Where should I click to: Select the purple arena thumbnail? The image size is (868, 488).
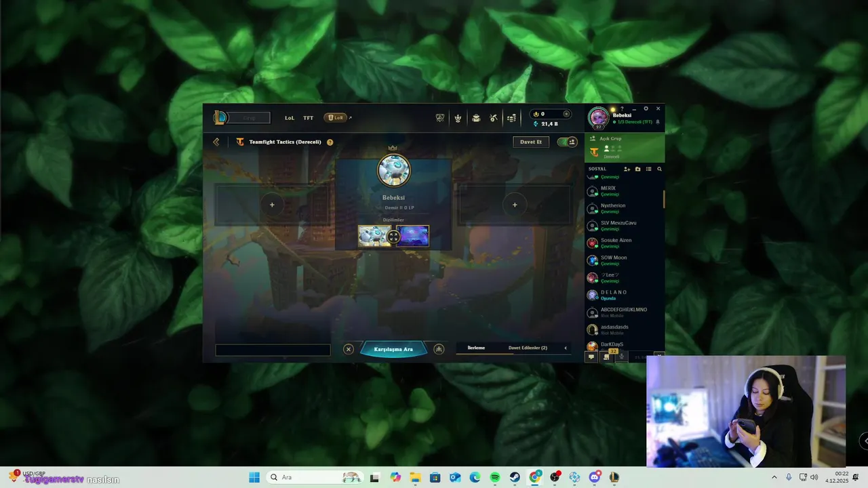(x=413, y=236)
